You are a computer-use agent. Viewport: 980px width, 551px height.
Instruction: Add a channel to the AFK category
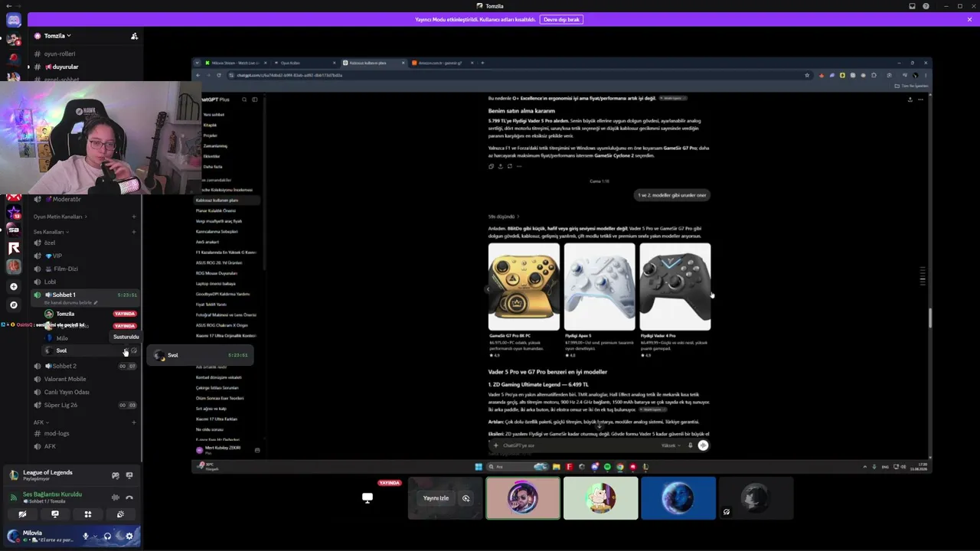134,422
